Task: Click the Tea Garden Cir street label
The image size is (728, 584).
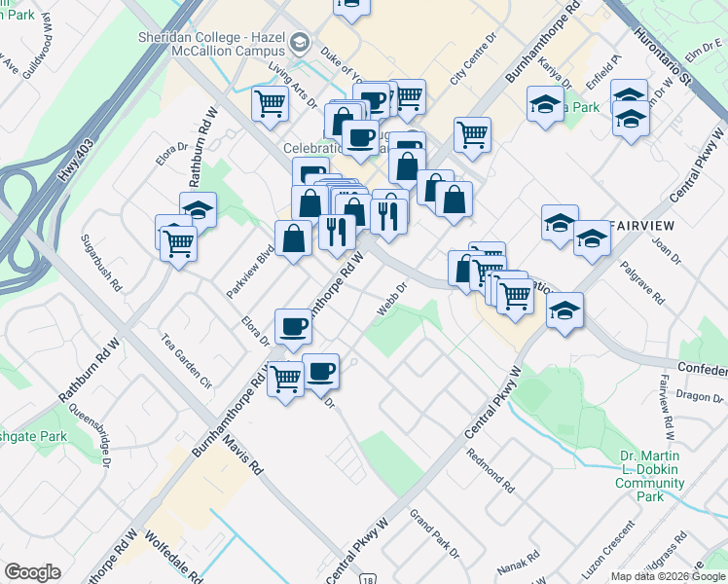Action: click(x=186, y=361)
